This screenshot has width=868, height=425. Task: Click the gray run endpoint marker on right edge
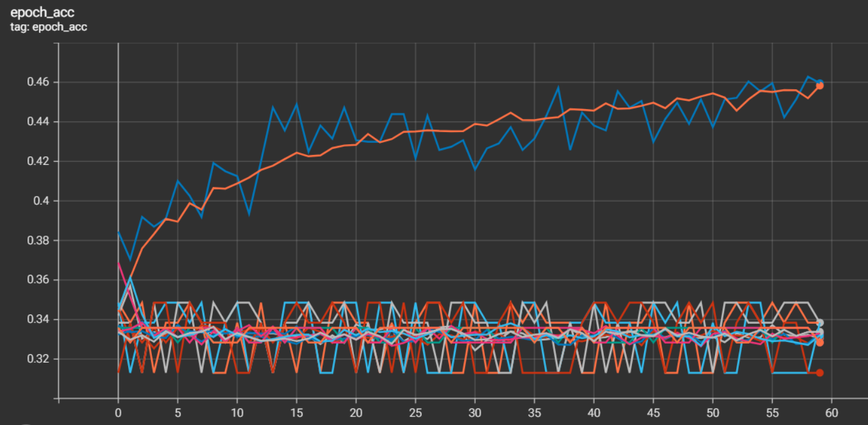[x=820, y=322]
